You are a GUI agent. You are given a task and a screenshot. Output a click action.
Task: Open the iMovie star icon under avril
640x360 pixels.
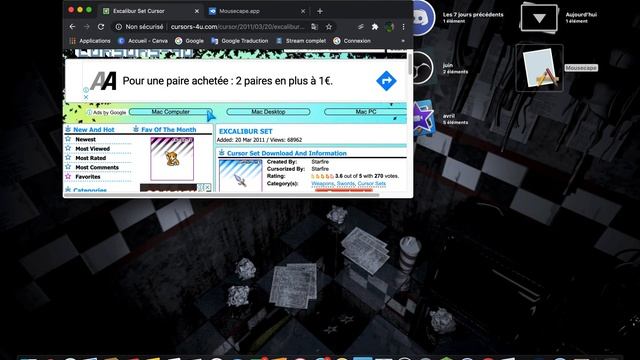pos(423,118)
